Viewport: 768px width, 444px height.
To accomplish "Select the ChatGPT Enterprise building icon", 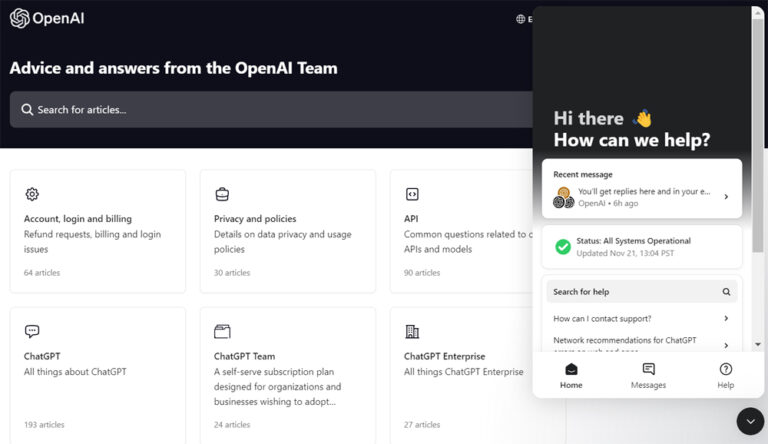I will point(412,331).
